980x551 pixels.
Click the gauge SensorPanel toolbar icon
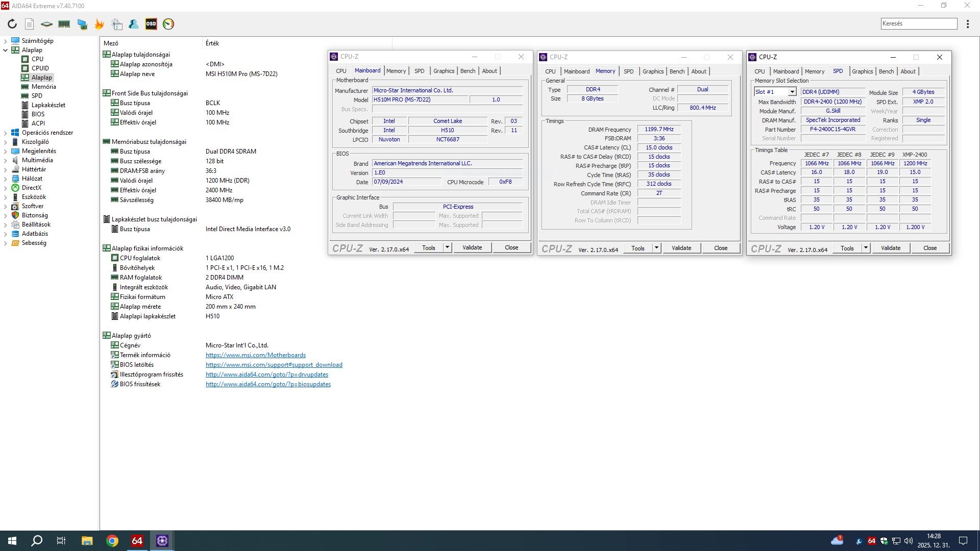tap(168, 24)
